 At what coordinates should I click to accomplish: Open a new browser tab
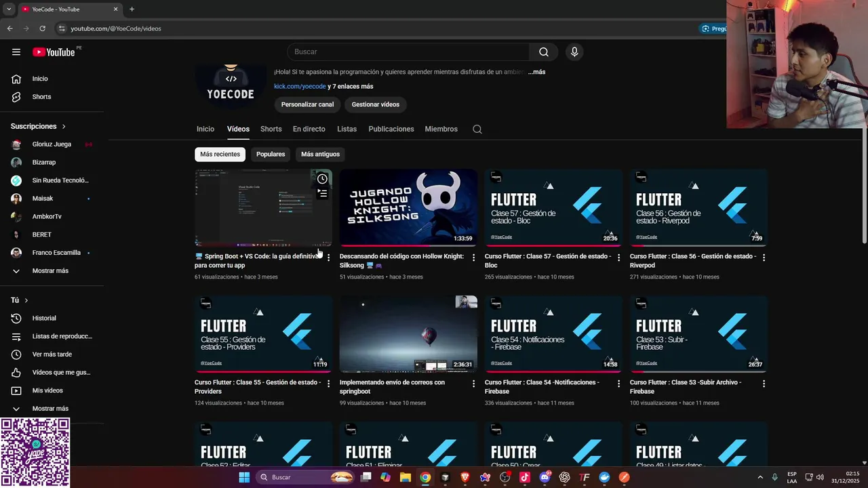pos(132,9)
